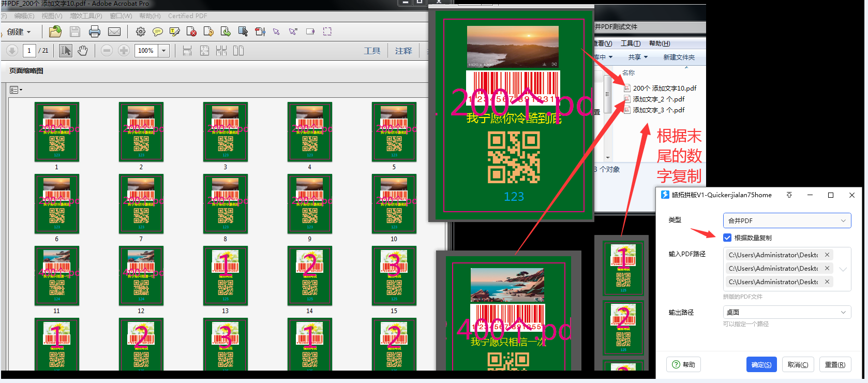868x383 pixels.
Task: Click the extract page icon with green arrow
Action: [226, 32]
